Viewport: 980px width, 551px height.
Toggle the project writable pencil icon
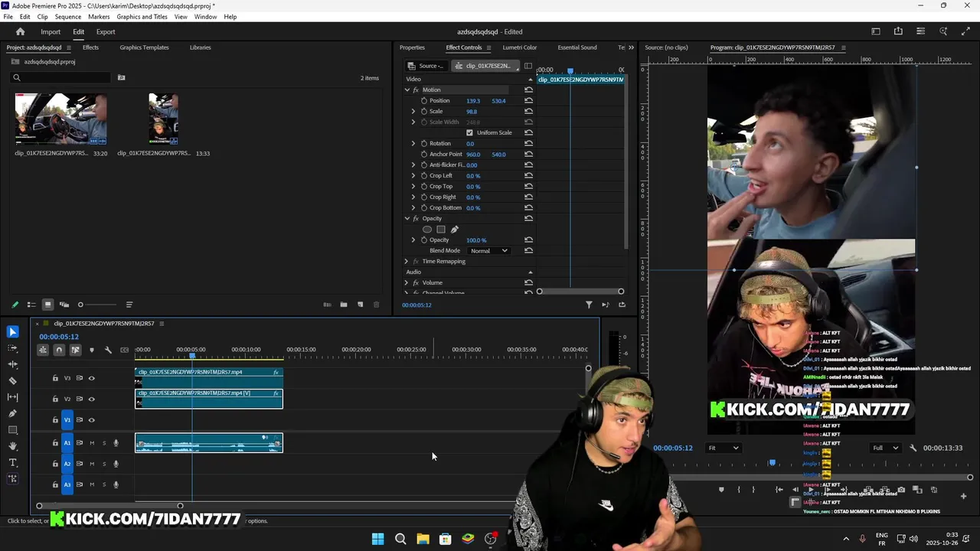(x=15, y=305)
